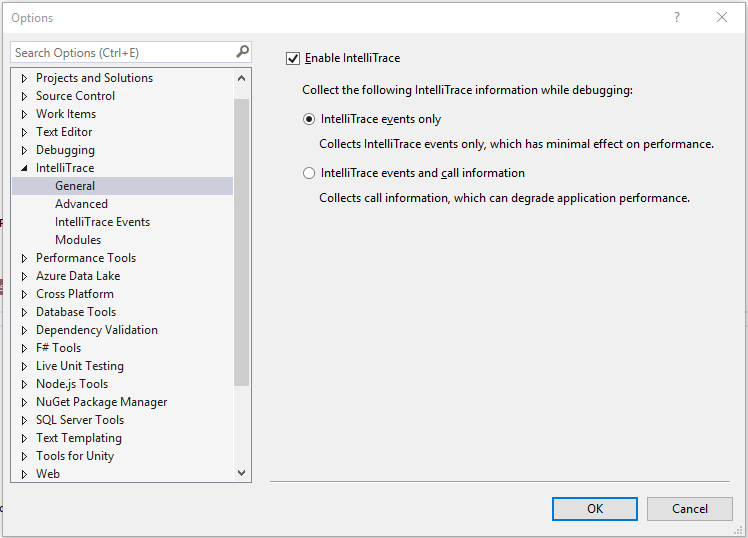The image size is (748, 538).
Task: Expand the Source Control node
Action: (x=24, y=96)
